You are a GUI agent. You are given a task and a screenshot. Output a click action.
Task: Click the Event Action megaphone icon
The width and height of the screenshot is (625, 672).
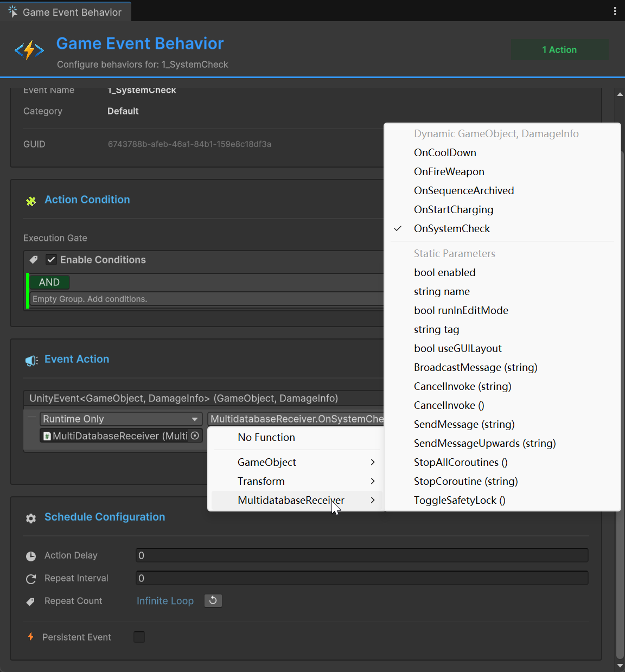[x=31, y=361]
